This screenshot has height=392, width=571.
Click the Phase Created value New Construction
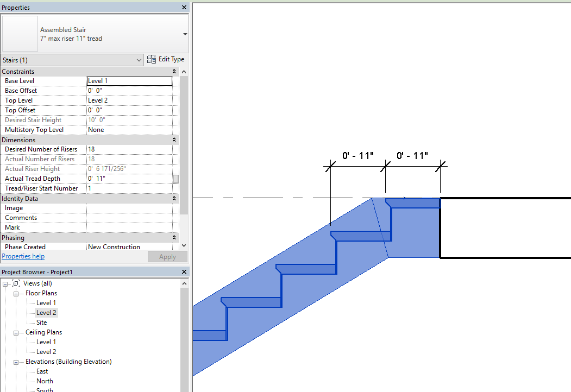tap(129, 247)
